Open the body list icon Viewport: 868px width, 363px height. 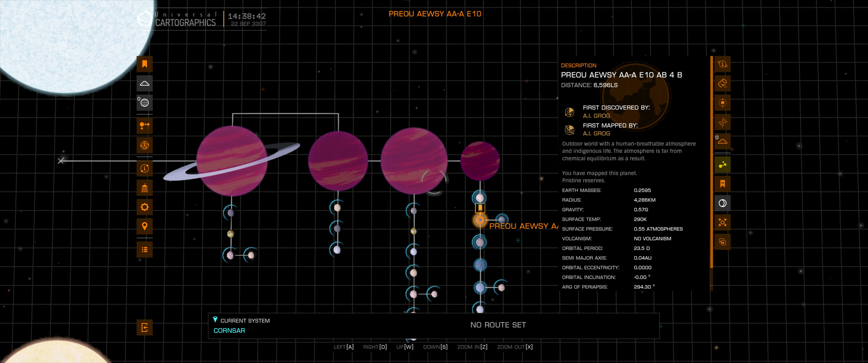[x=145, y=250]
